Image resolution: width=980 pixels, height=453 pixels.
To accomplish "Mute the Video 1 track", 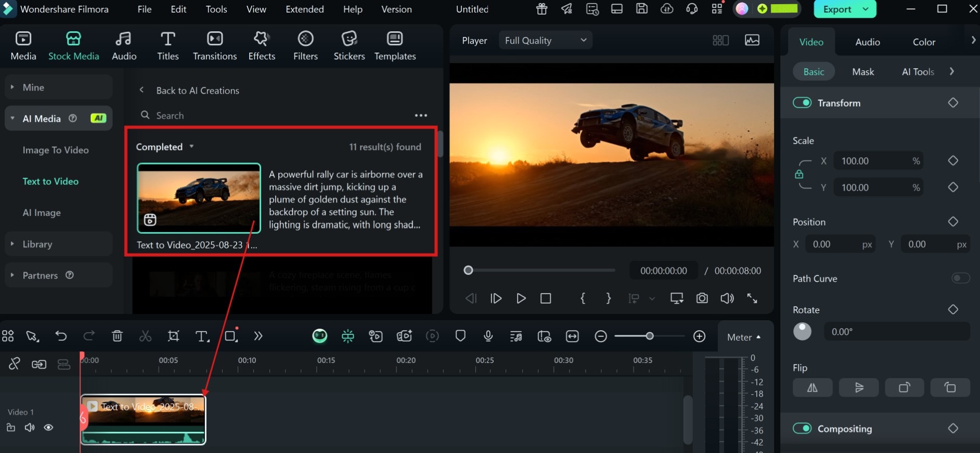I will (30, 427).
